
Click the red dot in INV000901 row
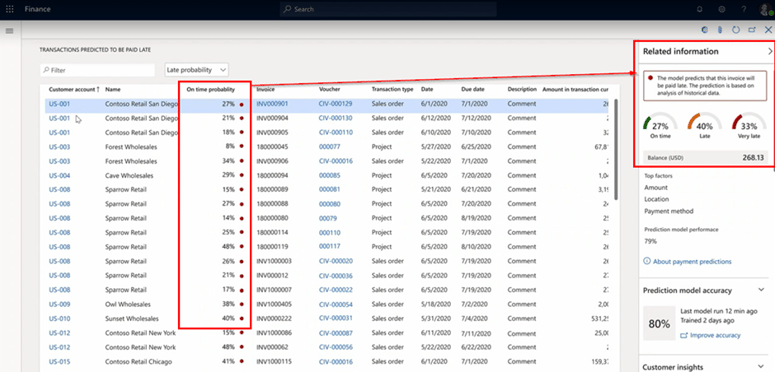(x=241, y=104)
